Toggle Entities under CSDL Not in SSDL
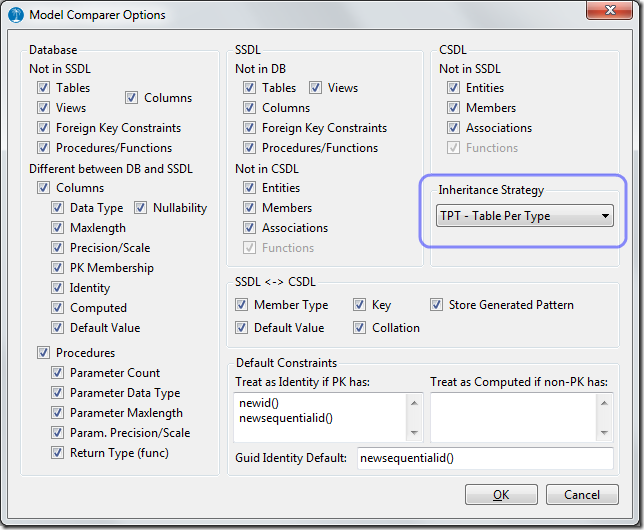644x530 pixels. point(454,88)
